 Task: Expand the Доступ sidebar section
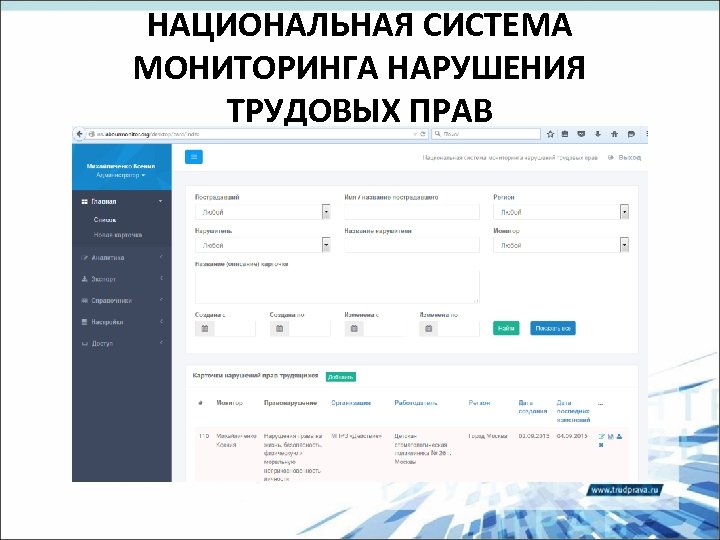click(x=122, y=343)
